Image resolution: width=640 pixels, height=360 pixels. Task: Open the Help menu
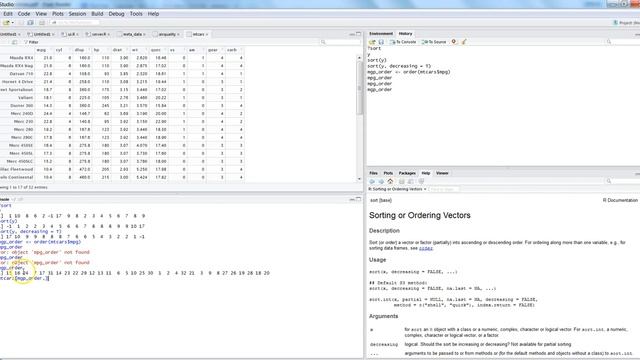click(153, 14)
